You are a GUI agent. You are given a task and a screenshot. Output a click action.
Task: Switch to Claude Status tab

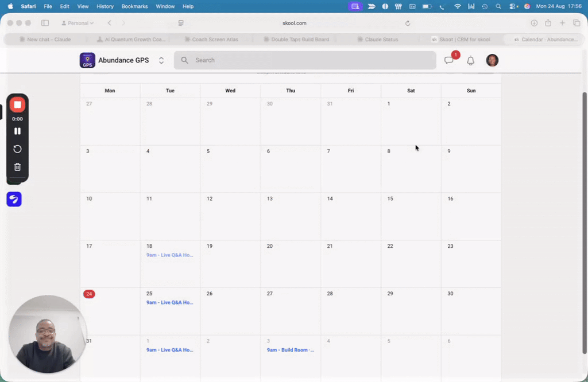click(x=378, y=40)
